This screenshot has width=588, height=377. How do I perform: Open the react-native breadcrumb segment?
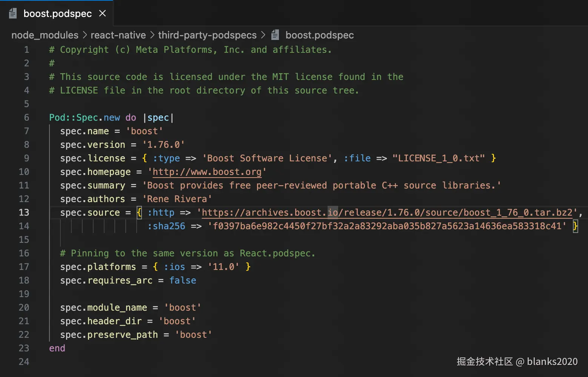pos(118,35)
